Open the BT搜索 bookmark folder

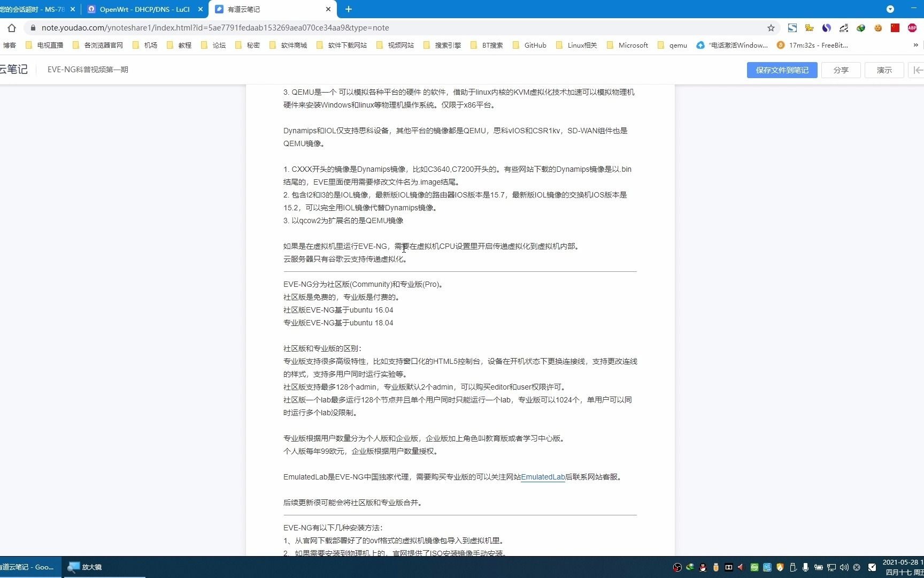tap(487, 45)
